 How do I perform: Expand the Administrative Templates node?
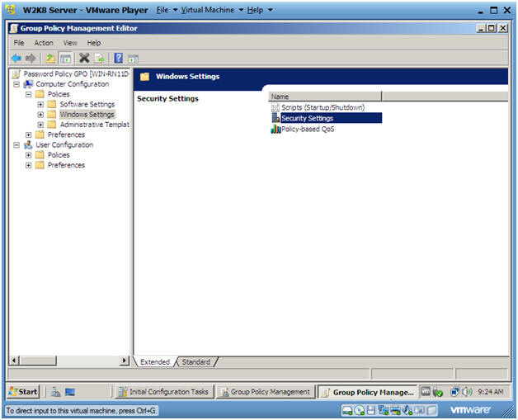40,125
